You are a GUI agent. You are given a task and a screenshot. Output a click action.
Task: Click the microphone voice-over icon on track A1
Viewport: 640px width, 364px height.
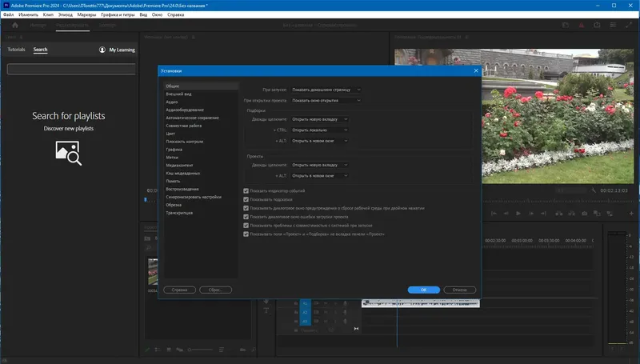pyautogui.click(x=345, y=303)
